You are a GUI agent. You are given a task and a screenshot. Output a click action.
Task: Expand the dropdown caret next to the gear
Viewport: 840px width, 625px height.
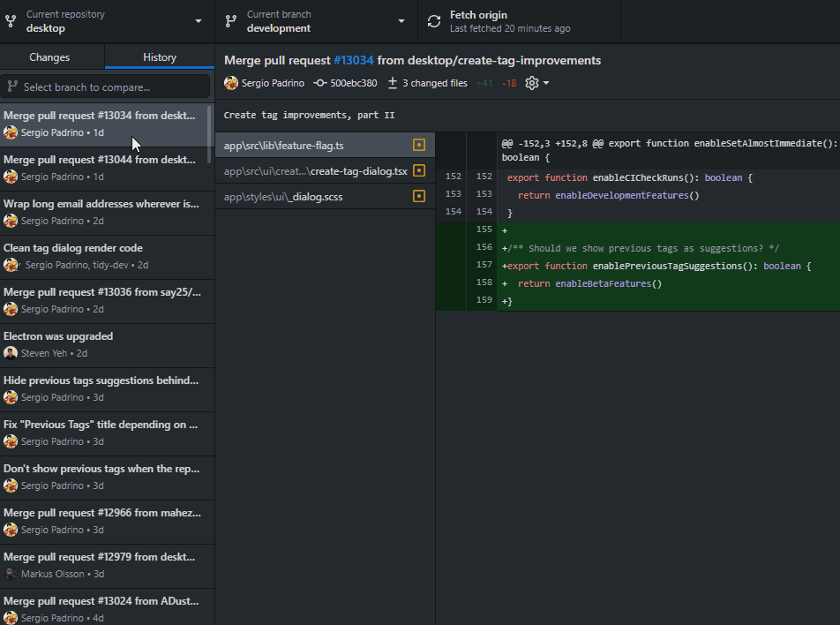[x=546, y=83]
